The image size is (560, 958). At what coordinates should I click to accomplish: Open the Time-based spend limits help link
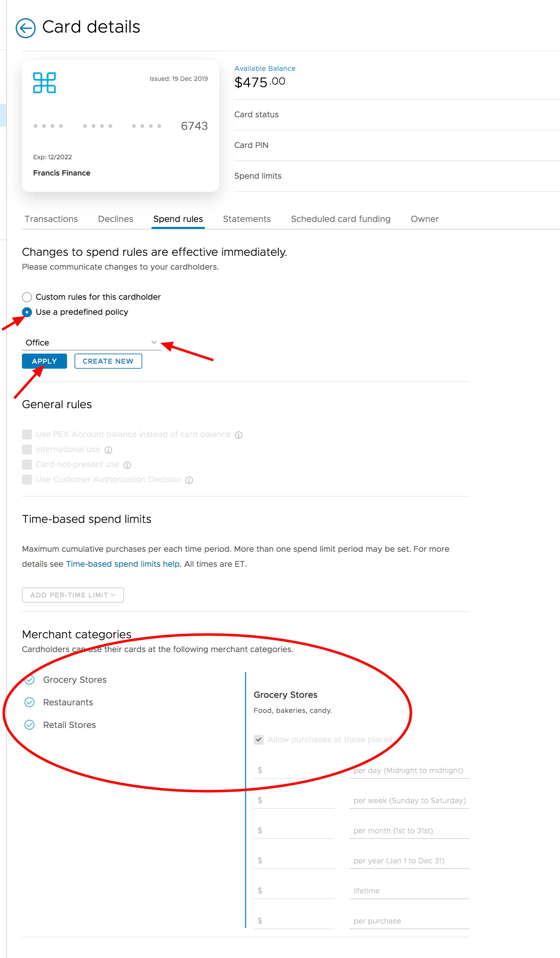(122, 564)
